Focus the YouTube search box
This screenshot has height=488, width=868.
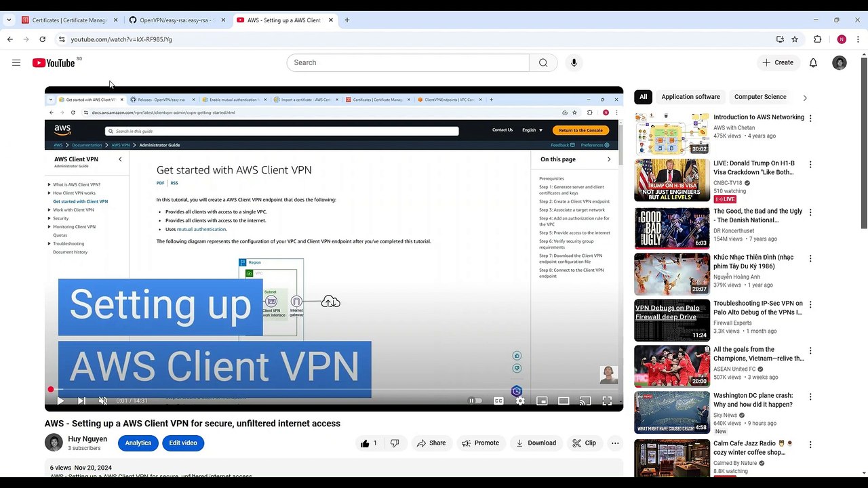(x=408, y=62)
